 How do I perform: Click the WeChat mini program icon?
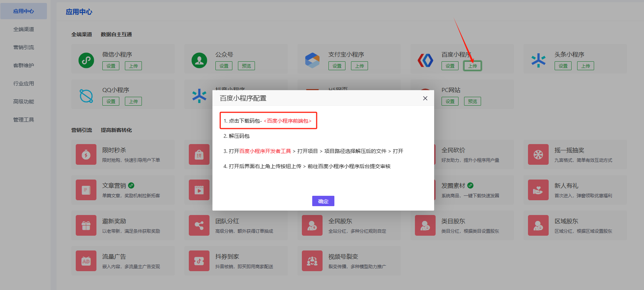pos(86,60)
